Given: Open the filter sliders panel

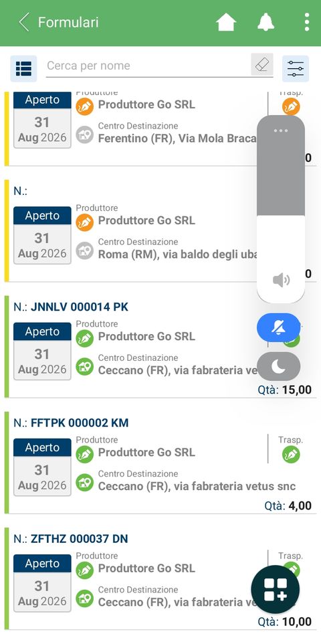Looking at the screenshot, I should (x=296, y=68).
